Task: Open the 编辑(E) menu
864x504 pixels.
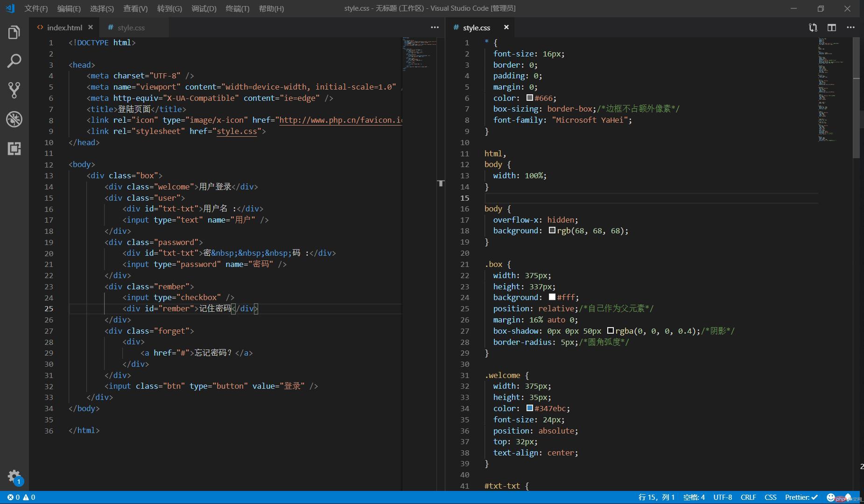Action: pos(69,8)
